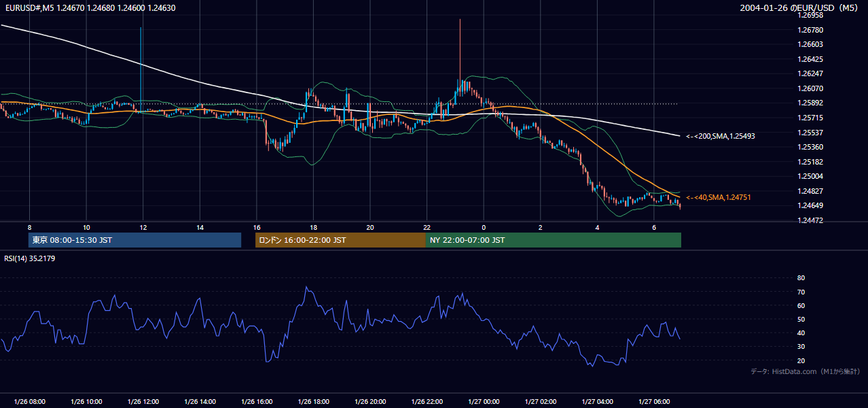The image size is (868, 408).
Task: Click the 1/26 14:00 time axis label
Action: coord(200,402)
